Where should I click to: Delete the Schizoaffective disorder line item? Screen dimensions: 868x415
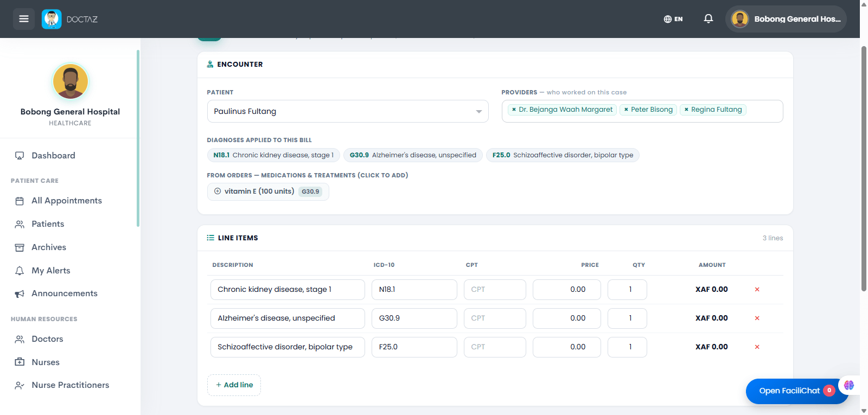[x=757, y=347]
